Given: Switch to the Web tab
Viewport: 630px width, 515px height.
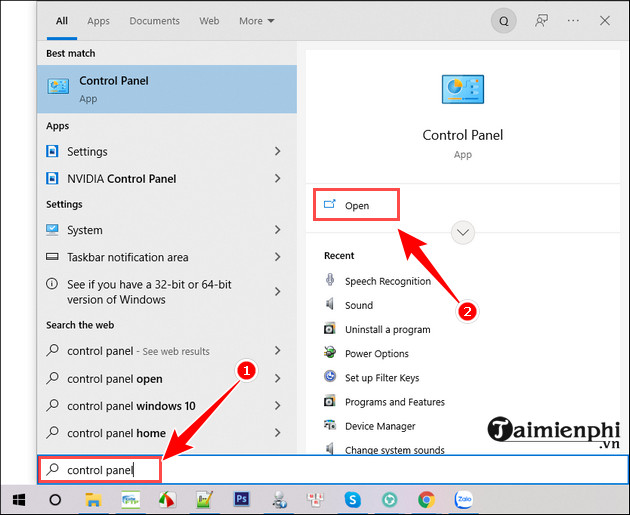Looking at the screenshot, I should (209, 21).
